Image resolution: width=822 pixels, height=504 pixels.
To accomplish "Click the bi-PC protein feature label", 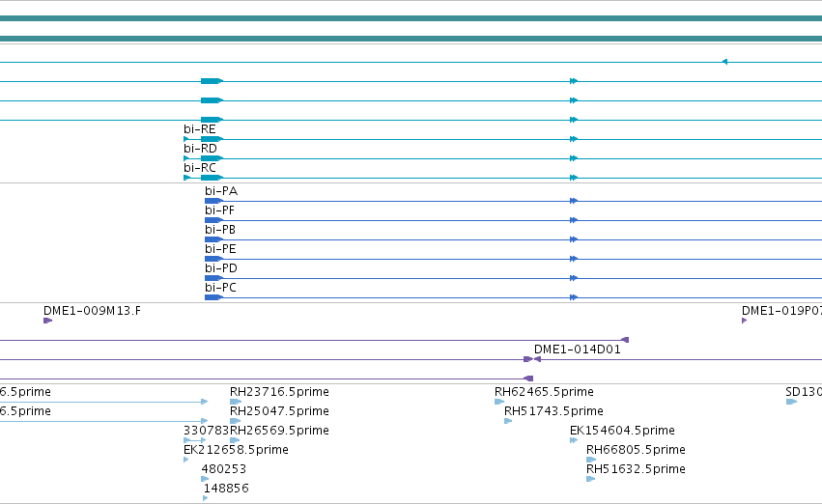I will click(x=220, y=288).
